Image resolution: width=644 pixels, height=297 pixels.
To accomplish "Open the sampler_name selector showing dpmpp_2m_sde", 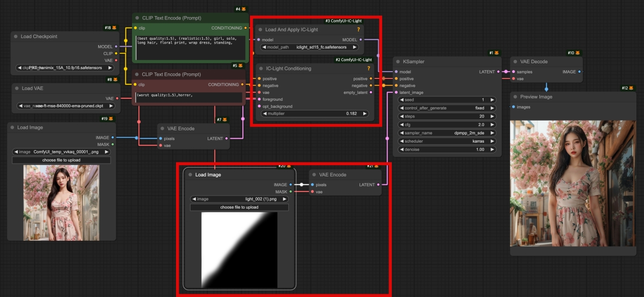I will click(x=446, y=132).
